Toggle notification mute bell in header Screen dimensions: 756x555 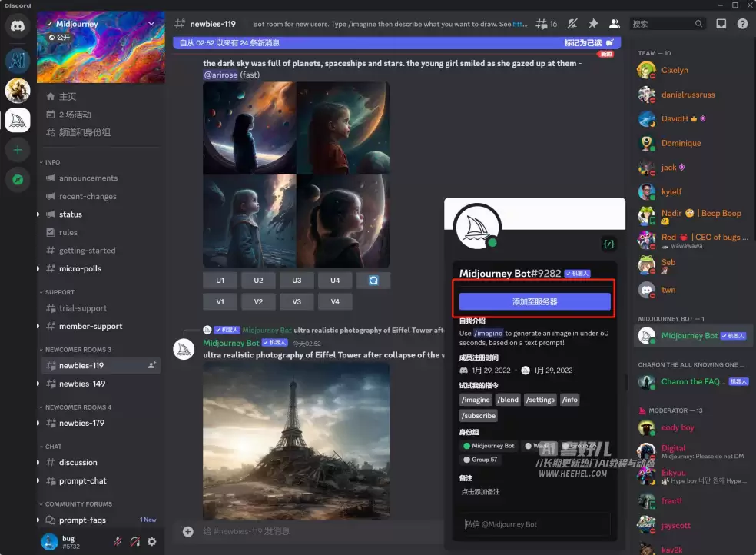pyautogui.click(x=572, y=24)
